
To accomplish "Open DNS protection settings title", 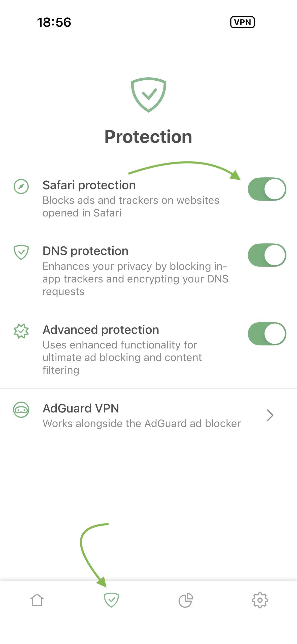I will tap(85, 251).
